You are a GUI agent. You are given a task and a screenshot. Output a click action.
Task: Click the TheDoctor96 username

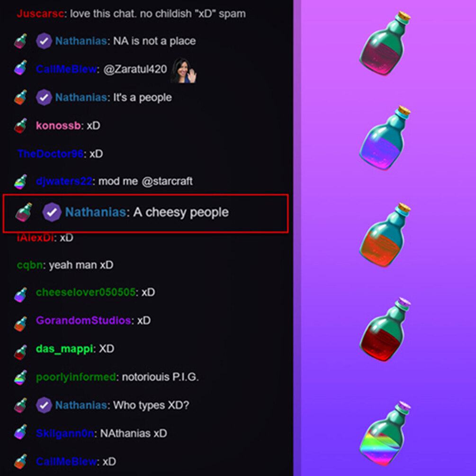click(50, 153)
